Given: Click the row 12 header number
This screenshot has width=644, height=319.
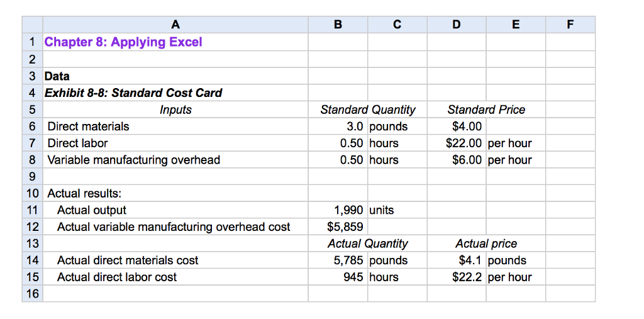Looking at the screenshot, I should coord(33,227).
